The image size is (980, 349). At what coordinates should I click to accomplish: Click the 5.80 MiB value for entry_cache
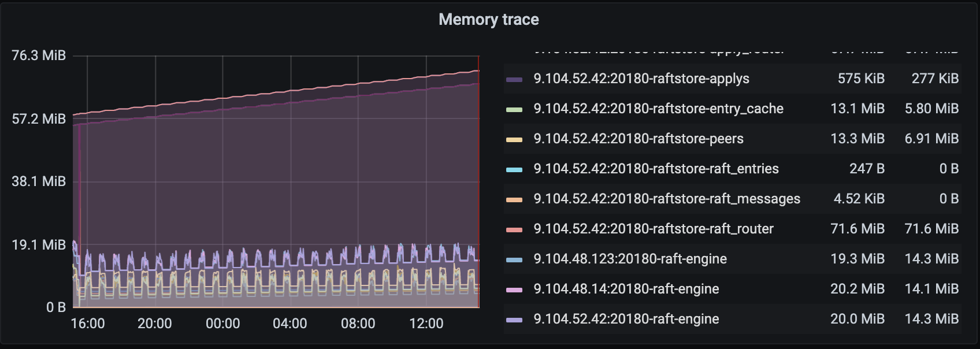pos(931,109)
